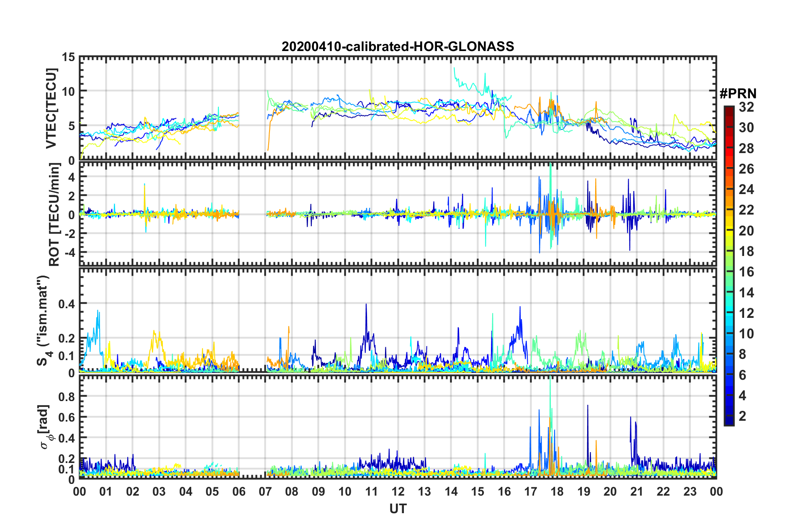The height and width of the screenshot is (532, 796).
Task: Select the orange colorbar region near 24
Action: [729, 189]
